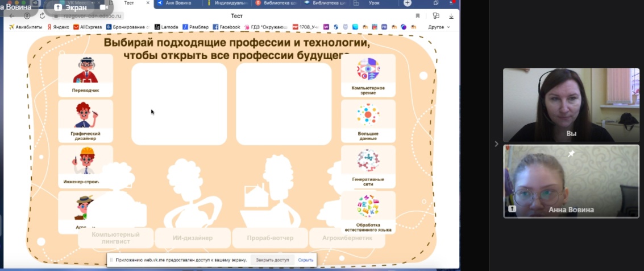Viewport: 644px width, 271px height.
Task: Switch to the Индивидуальные browser tab
Action: [227, 3]
